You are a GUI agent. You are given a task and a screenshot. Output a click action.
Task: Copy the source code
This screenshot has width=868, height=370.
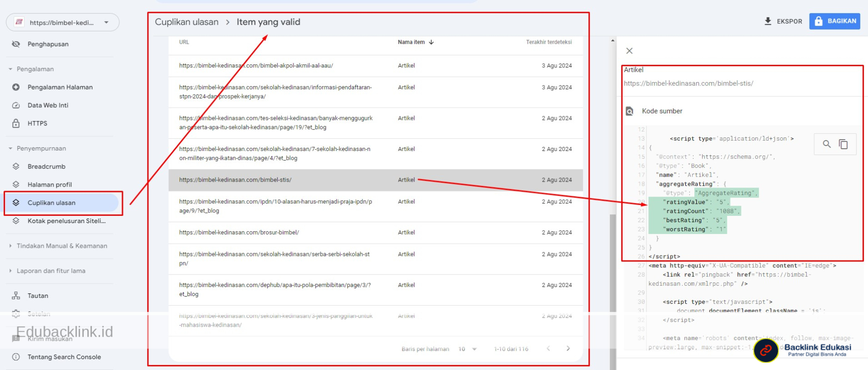click(x=843, y=144)
